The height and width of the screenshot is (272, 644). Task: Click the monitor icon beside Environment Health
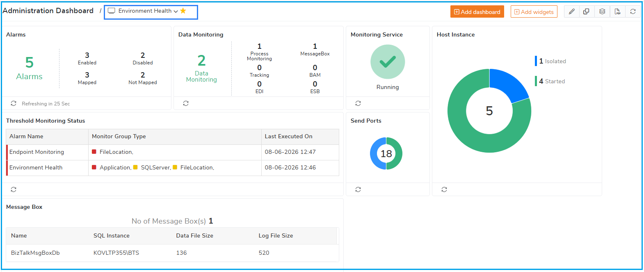111,11
